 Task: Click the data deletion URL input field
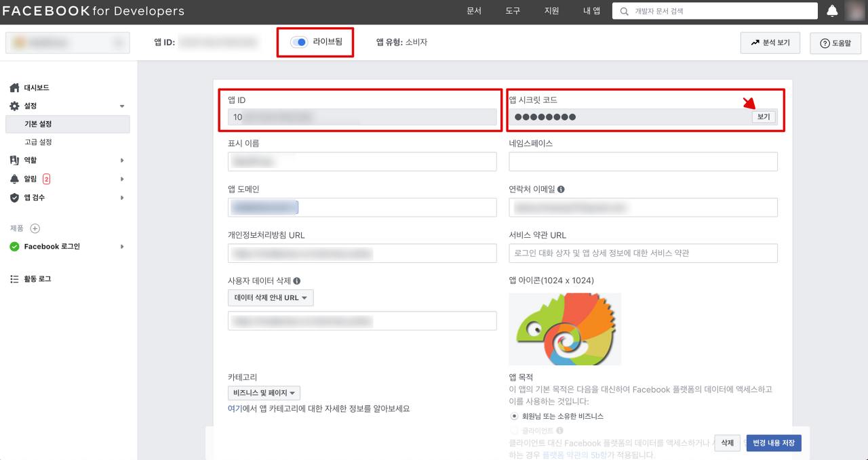pos(362,321)
